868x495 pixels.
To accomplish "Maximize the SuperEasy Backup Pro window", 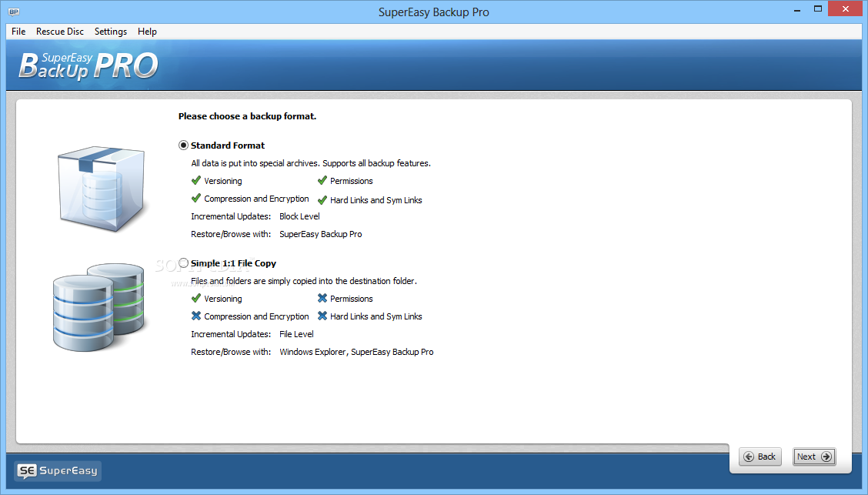I will pos(818,9).
